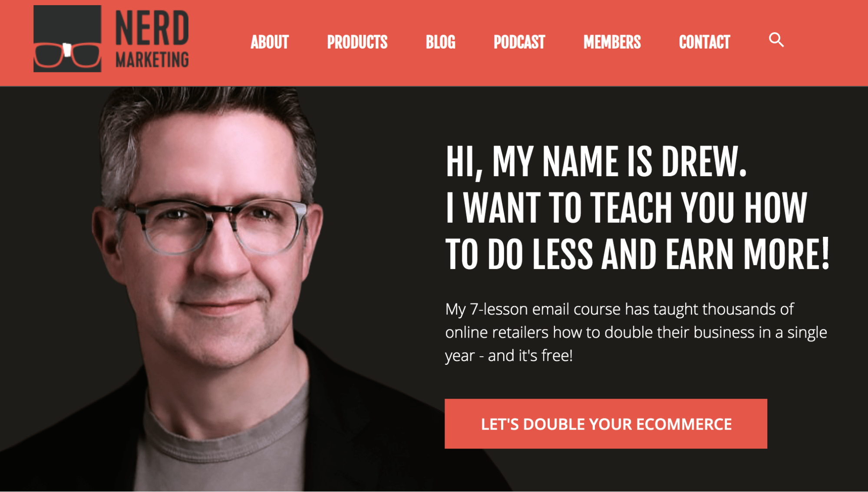
Task: Click the 'I want to teach you how' line
Action: pos(627,208)
